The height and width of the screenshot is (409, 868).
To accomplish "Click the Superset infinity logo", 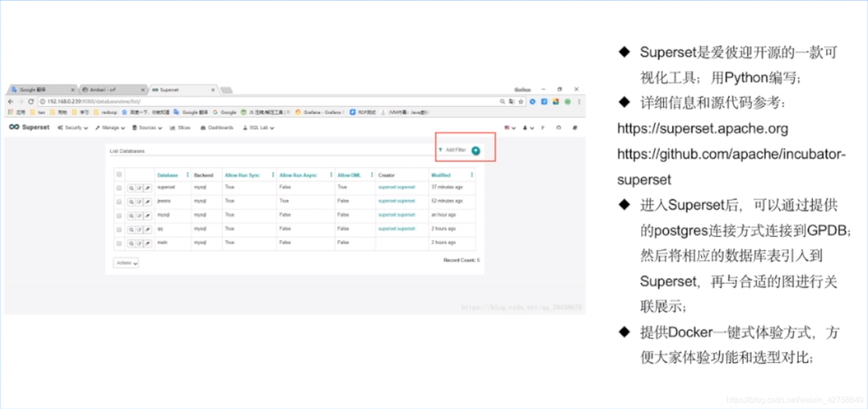I will tap(14, 127).
